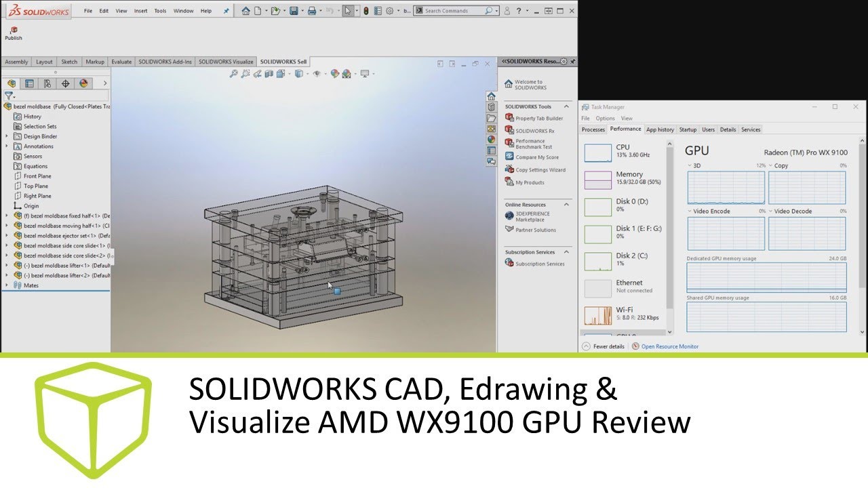Open the DimXpertManager crosshair tab
Image resolution: width=868 pixels, height=488 pixels.
[65, 83]
